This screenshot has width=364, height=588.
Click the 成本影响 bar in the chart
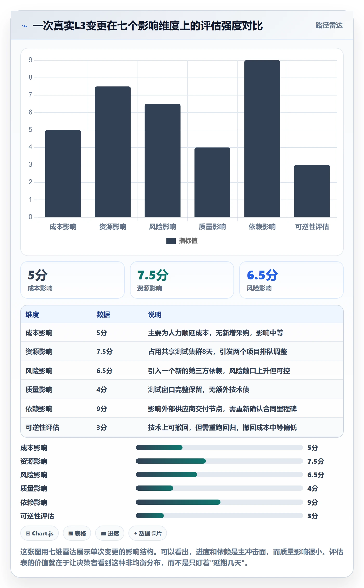63,174
